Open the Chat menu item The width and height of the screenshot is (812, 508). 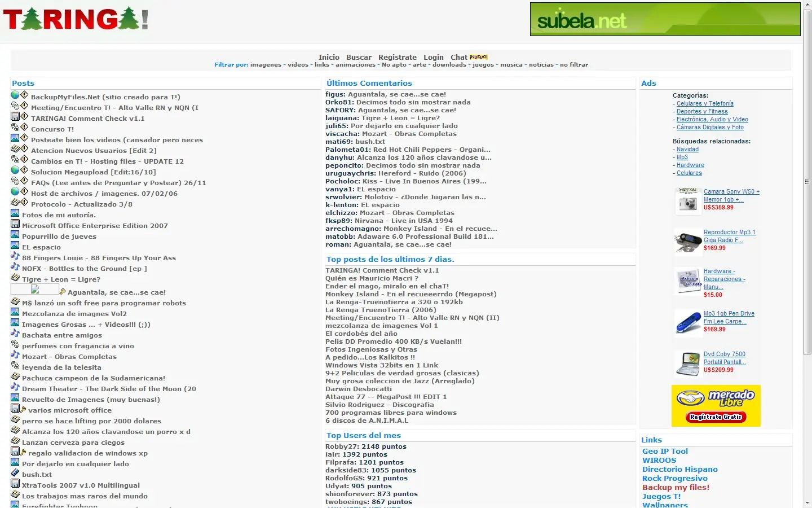click(459, 57)
